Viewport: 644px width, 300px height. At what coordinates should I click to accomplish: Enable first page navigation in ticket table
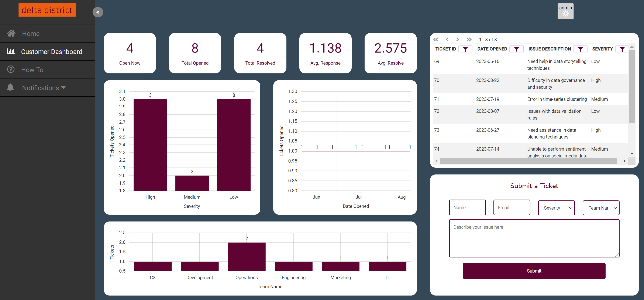coord(437,40)
